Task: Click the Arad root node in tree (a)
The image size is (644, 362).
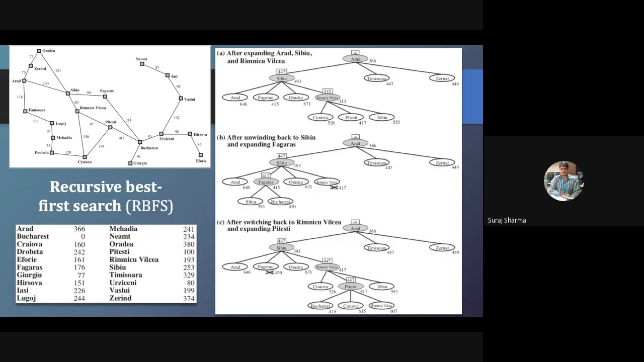Action: click(355, 59)
